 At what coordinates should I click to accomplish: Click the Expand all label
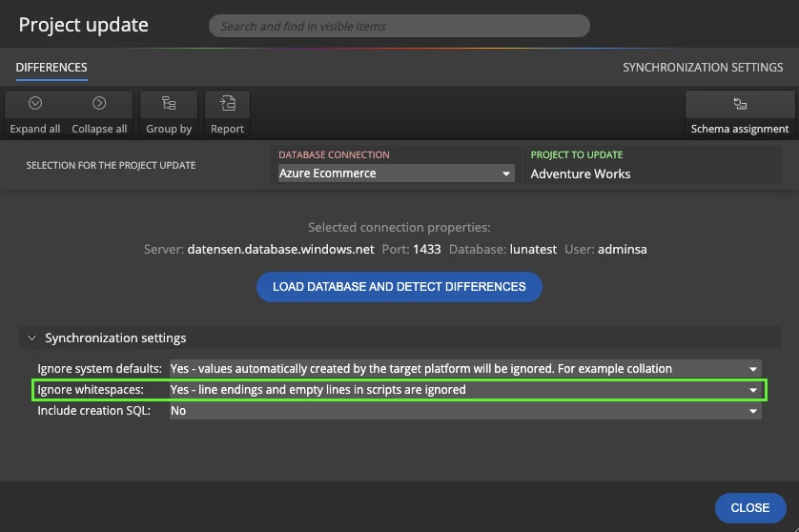(x=35, y=129)
